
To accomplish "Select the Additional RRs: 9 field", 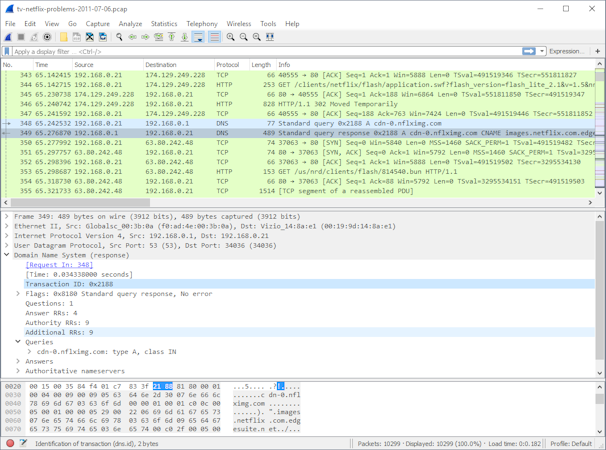I will pyautogui.click(x=309, y=332).
